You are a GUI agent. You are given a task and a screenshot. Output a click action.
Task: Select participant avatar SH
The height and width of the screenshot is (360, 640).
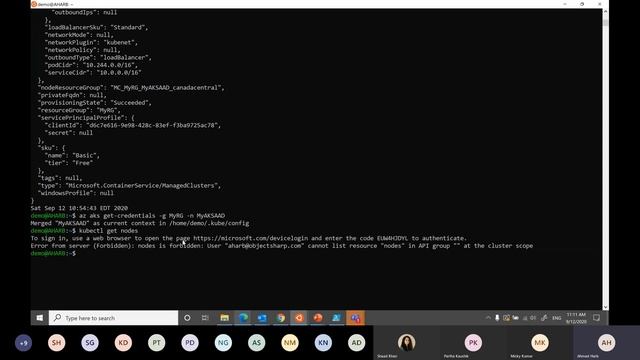tap(57, 343)
